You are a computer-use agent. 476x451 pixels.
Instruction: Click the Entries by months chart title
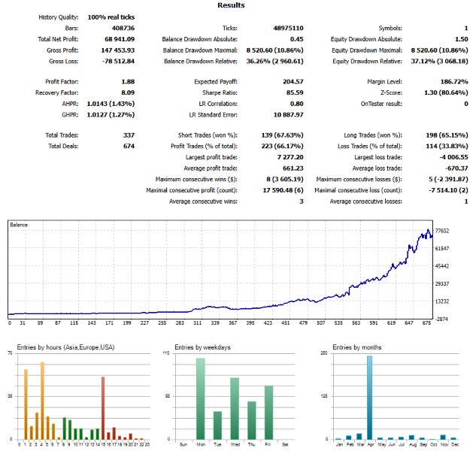[x=357, y=347]
